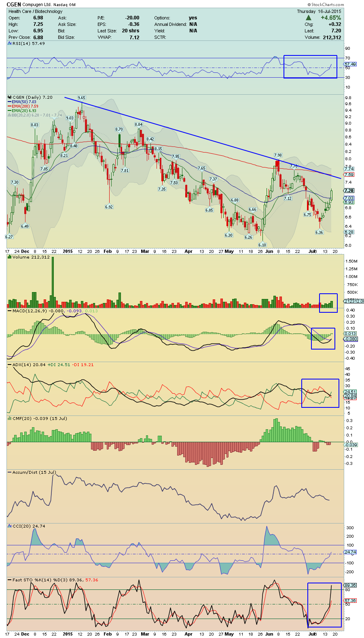Click the Last Size value '20 shrs'
Viewport: 364px width, 638px height.
point(131,31)
